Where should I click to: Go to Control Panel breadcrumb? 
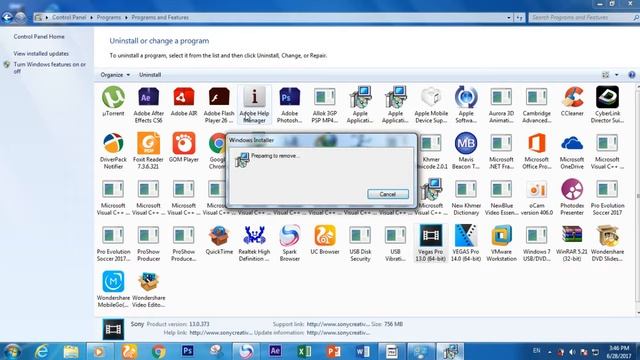pyautogui.click(x=69, y=18)
